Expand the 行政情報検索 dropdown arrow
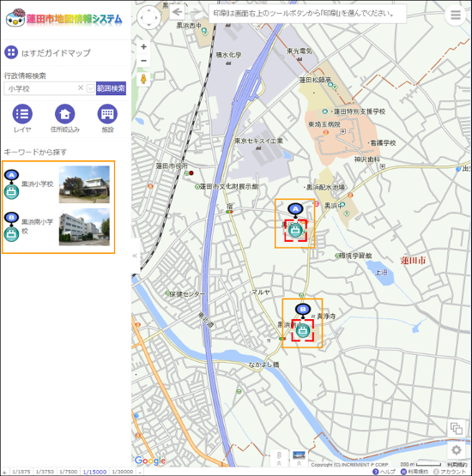Viewport: 472px width, 476px height. [x=90, y=88]
